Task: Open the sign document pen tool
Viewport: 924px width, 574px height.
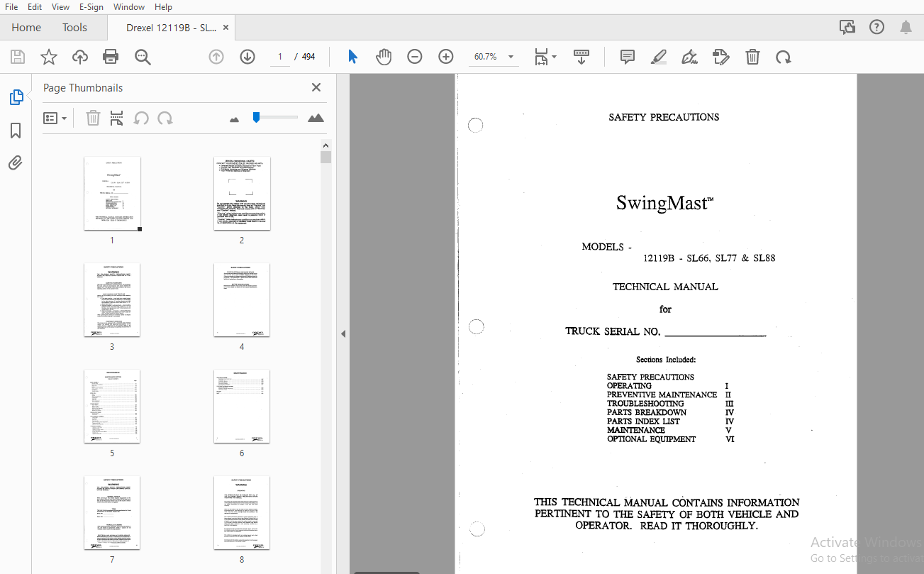Action: pyautogui.click(x=689, y=57)
